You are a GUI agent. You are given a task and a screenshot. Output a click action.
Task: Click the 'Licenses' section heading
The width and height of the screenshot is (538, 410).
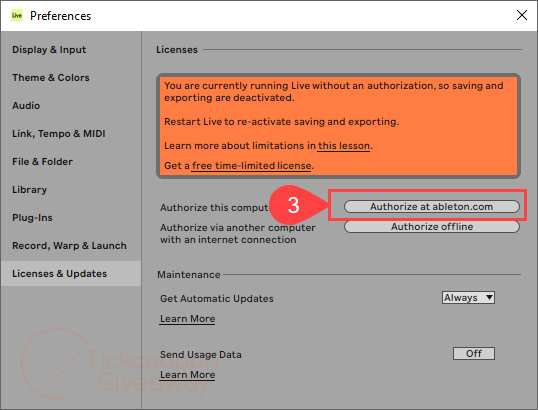[x=177, y=50]
